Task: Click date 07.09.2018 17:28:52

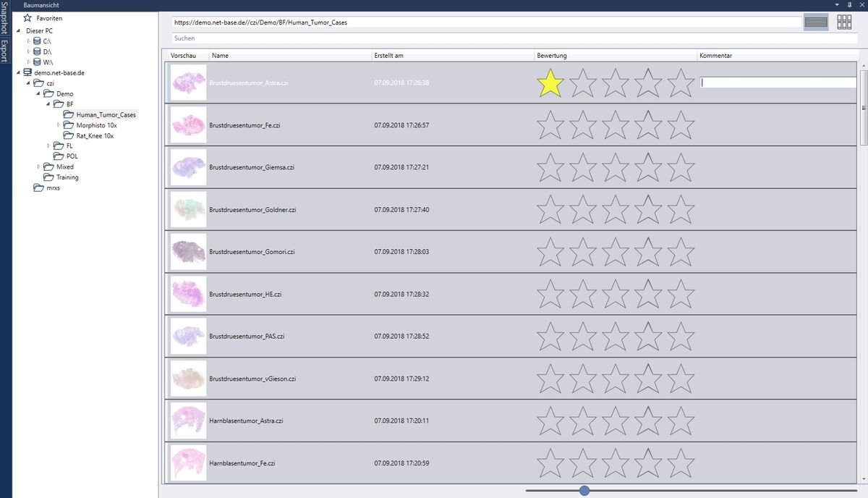Action: 401,337
